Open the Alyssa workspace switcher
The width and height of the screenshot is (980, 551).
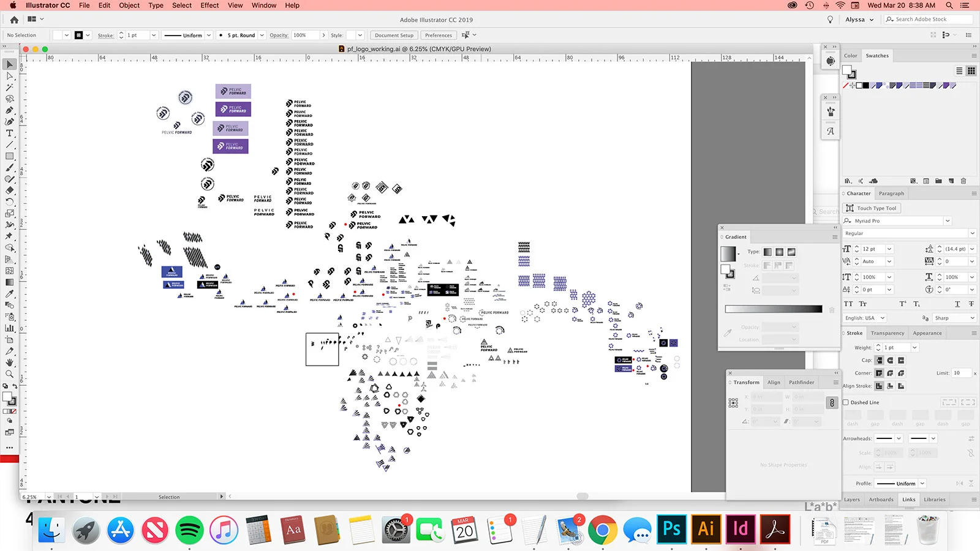[x=859, y=20]
